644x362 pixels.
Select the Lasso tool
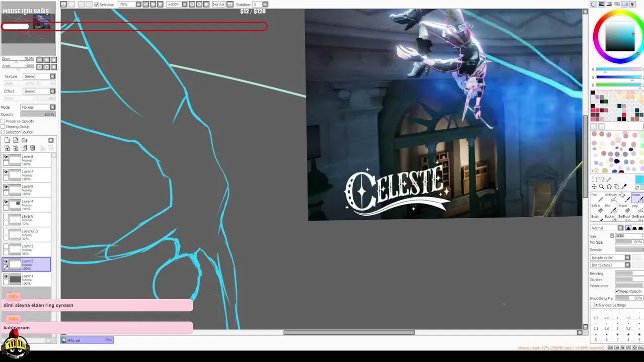(x=602, y=179)
